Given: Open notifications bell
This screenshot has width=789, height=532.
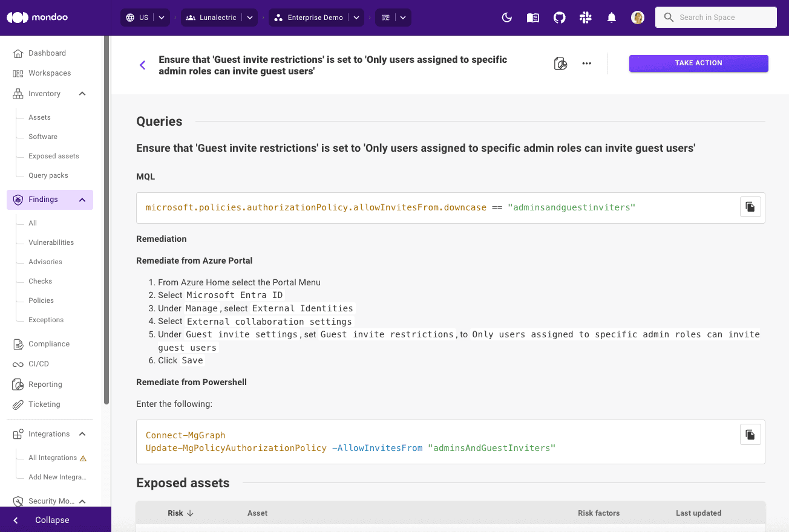Looking at the screenshot, I should pos(612,18).
